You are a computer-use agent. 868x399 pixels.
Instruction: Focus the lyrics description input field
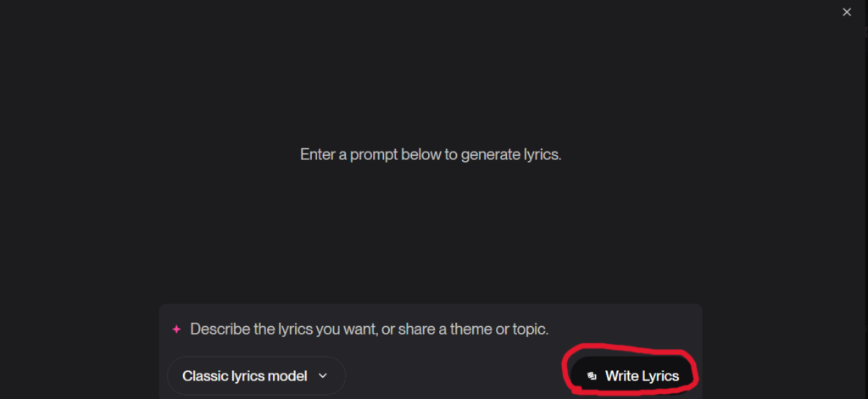[424, 329]
